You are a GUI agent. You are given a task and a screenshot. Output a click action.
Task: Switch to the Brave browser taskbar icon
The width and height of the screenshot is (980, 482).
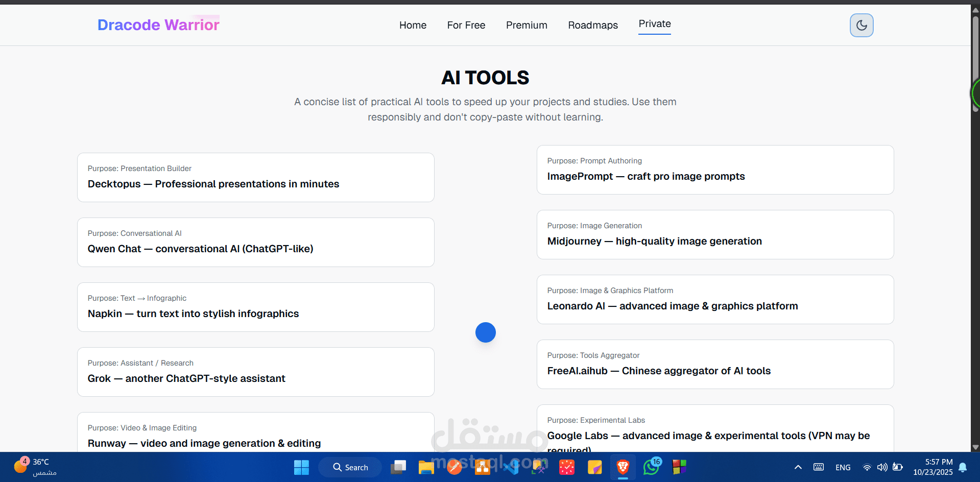pyautogui.click(x=623, y=467)
